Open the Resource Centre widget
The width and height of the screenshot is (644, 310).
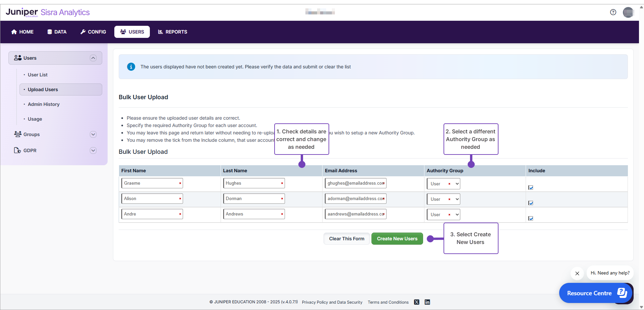[x=595, y=293]
